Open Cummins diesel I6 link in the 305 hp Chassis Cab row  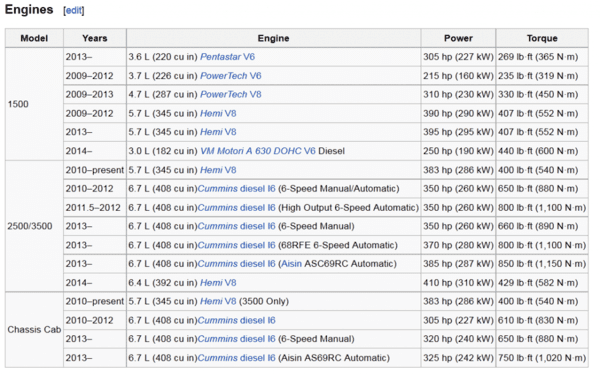click(236, 320)
